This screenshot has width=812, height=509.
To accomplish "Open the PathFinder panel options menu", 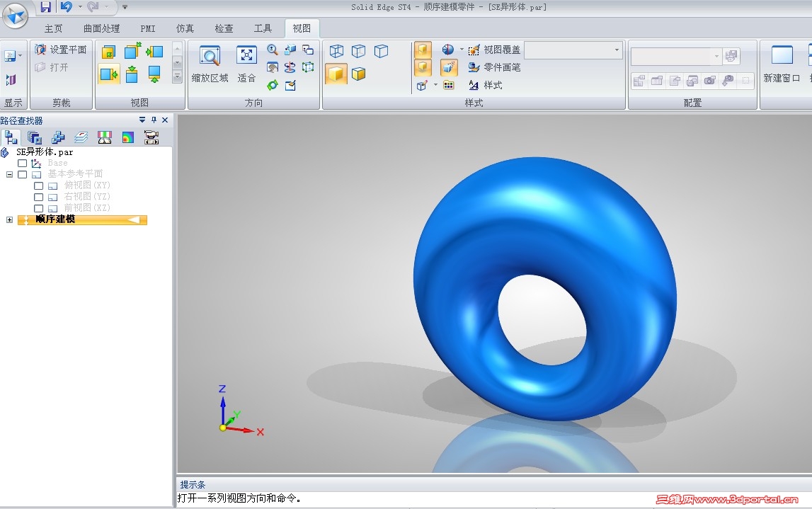I will (142, 120).
